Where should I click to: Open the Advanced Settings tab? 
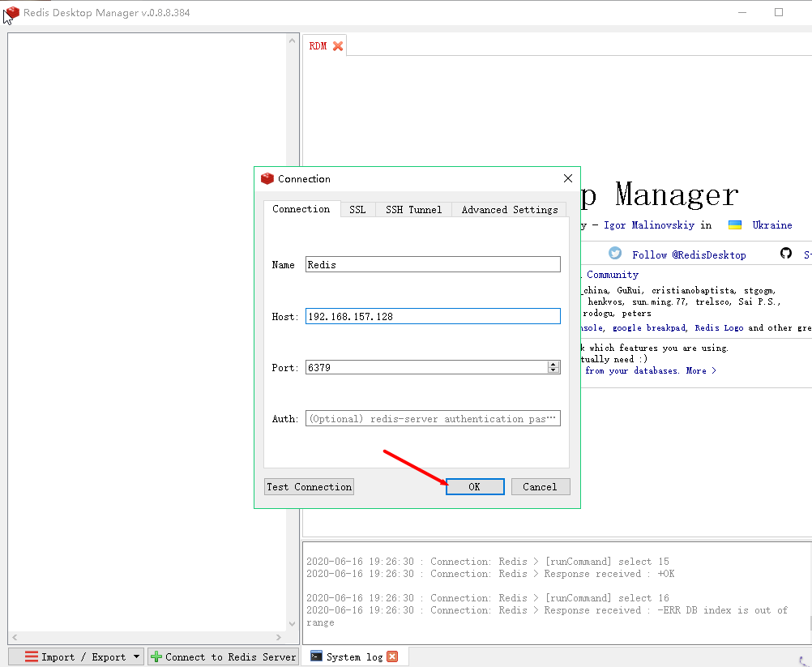(510, 209)
